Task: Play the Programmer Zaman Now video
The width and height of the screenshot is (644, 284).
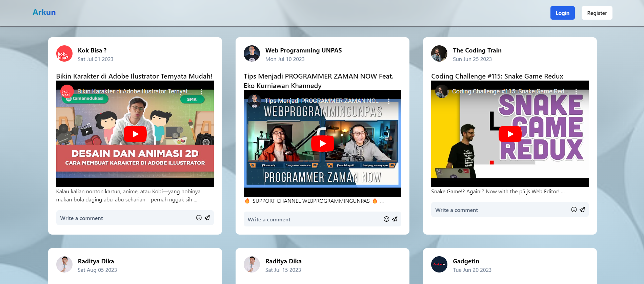Action: [323, 144]
